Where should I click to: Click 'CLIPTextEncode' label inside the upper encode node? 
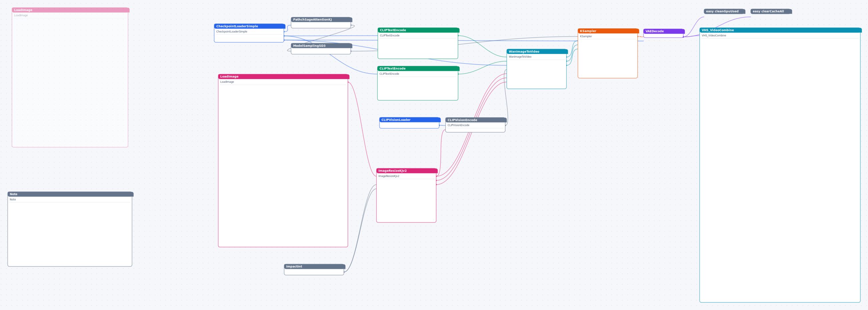[x=390, y=36]
